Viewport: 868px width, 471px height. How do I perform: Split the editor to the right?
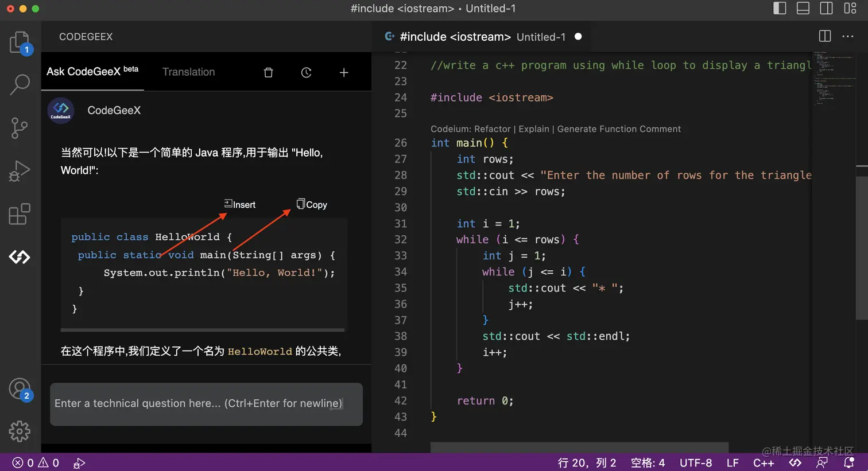click(x=825, y=36)
